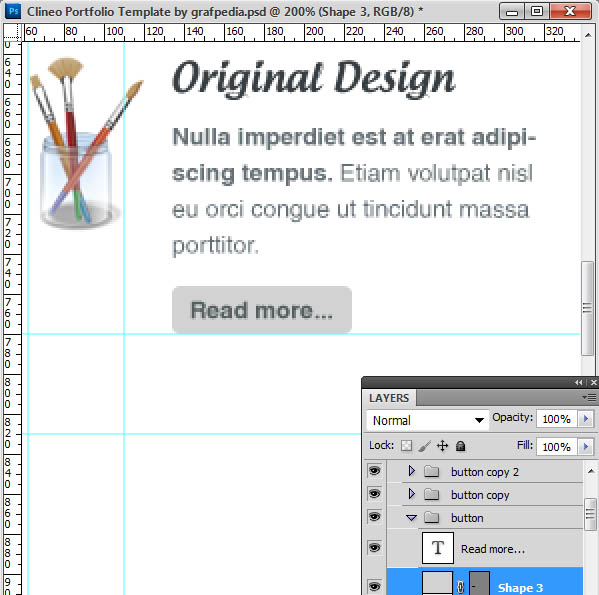Click the paint brushes jar image
Image resolution: width=599 pixels, height=595 pixels.
click(86, 143)
